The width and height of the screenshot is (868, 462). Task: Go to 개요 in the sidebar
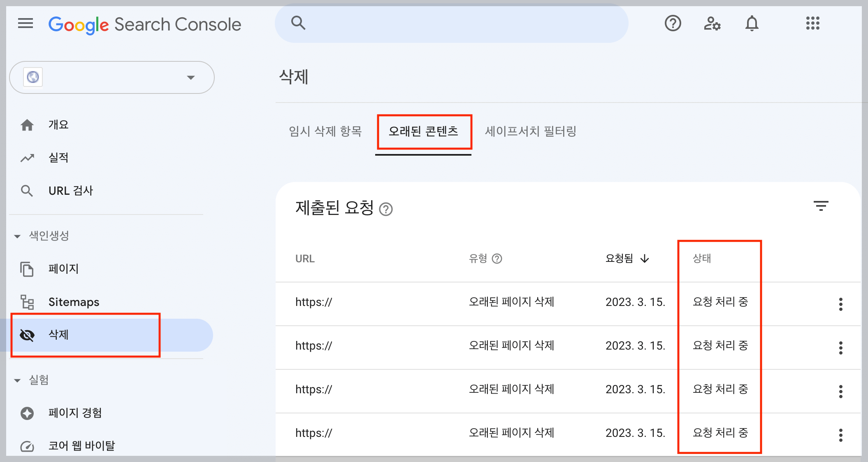[58, 124]
